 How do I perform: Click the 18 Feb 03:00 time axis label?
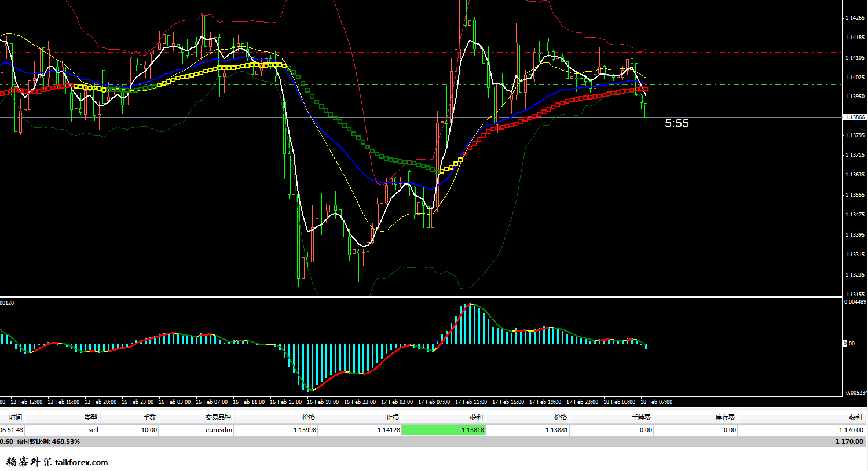tap(619, 402)
